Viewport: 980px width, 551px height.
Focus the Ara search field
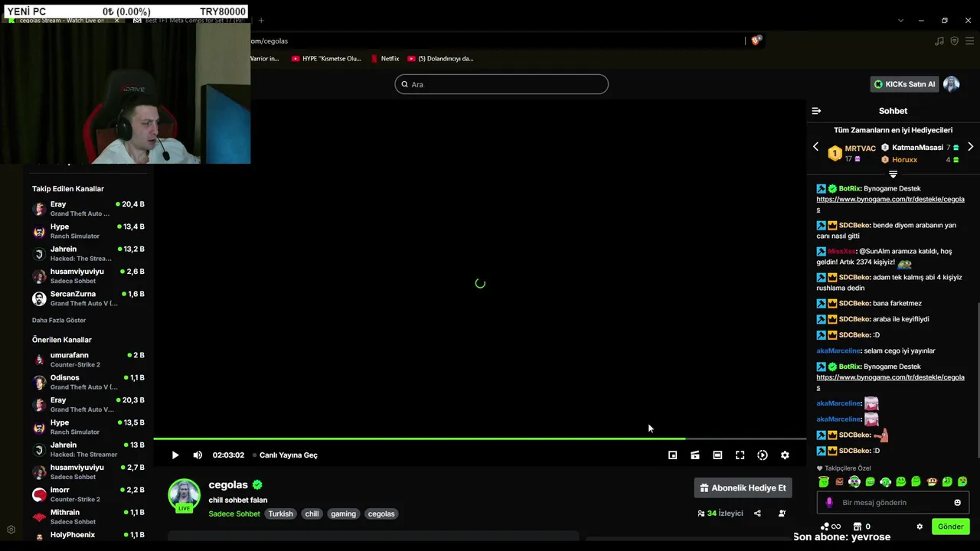click(x=501, y=84)
